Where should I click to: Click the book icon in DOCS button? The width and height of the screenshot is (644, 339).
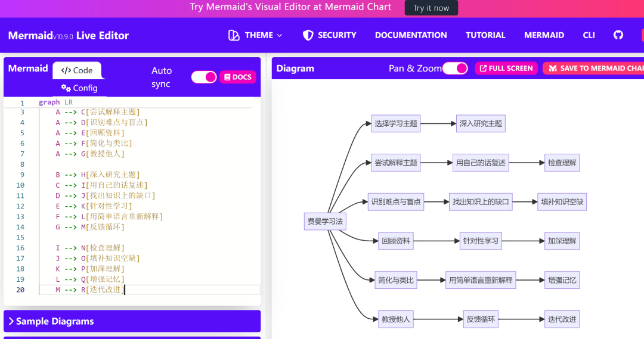[227, 77]
